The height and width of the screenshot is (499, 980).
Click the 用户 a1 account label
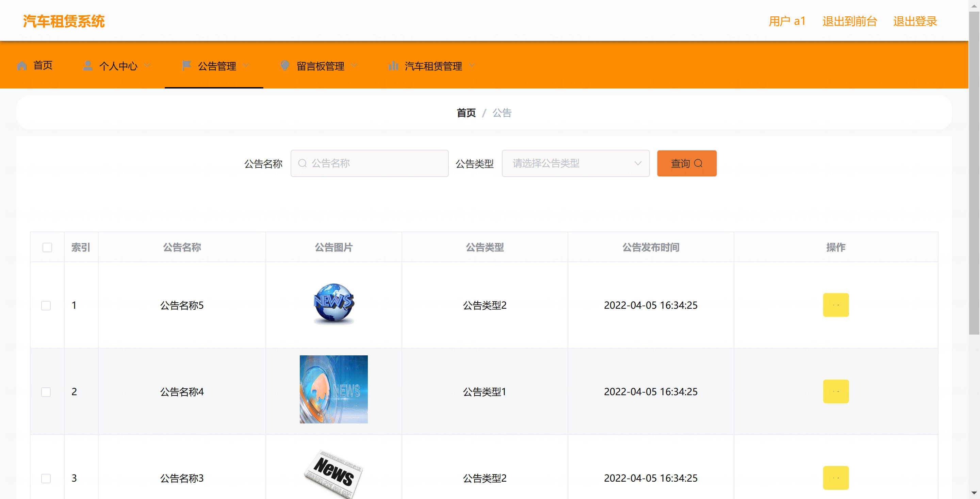[x=787, y=21]
